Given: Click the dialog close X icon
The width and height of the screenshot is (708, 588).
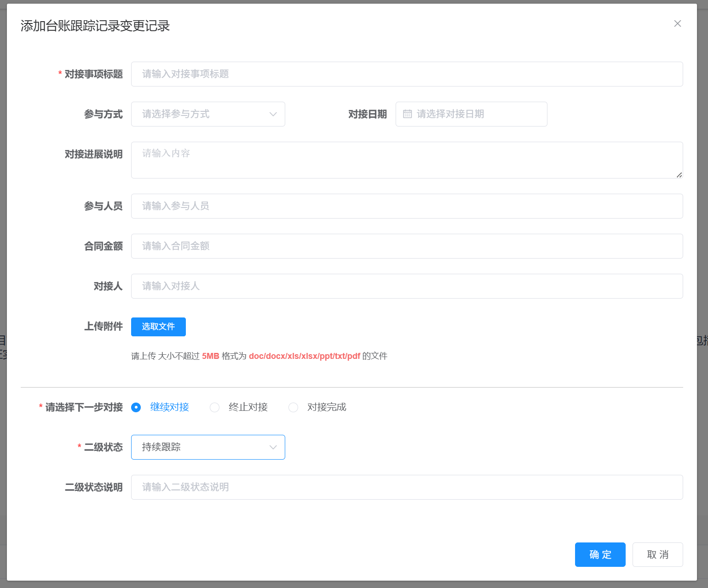Looking at the screenshot, I should click(x=677, y=23).
